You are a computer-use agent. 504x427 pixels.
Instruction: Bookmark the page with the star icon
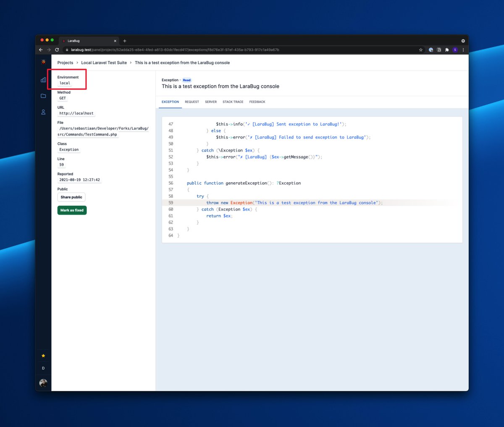tap(420, 50)
